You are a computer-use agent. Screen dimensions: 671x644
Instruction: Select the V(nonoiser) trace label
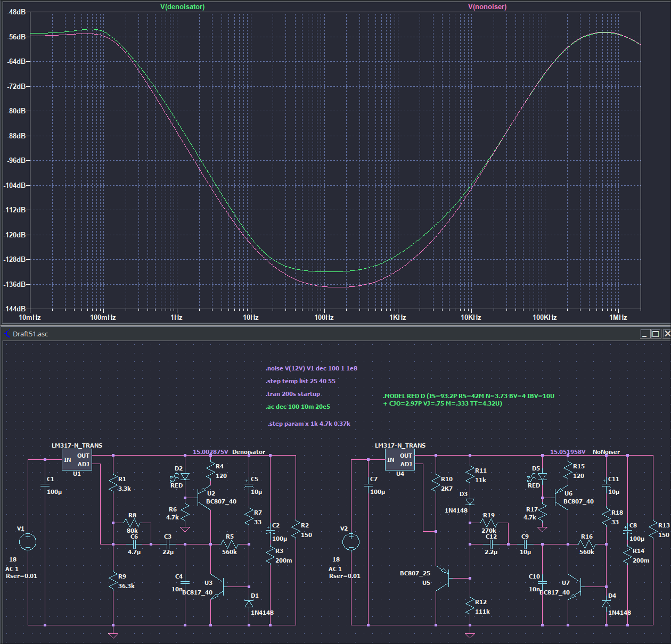[487, 7]
